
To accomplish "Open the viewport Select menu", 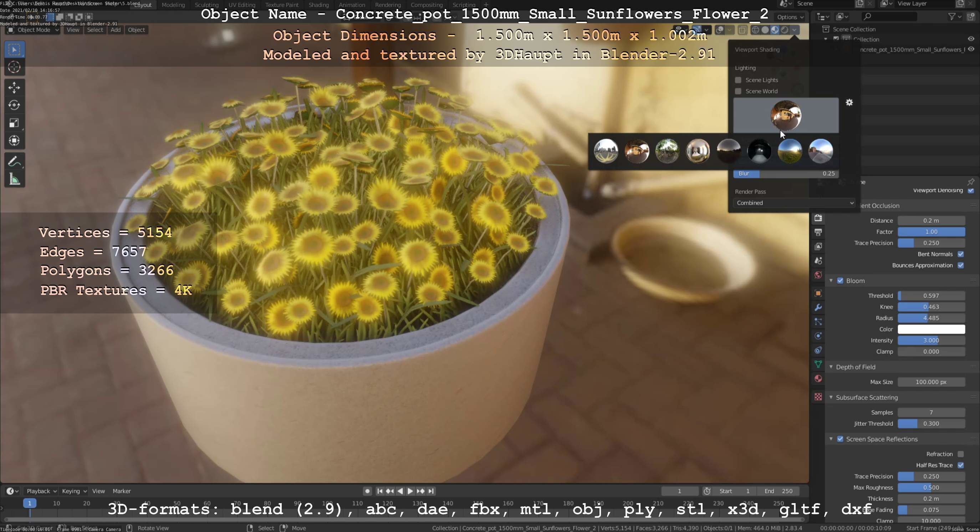I will (95, 30).
